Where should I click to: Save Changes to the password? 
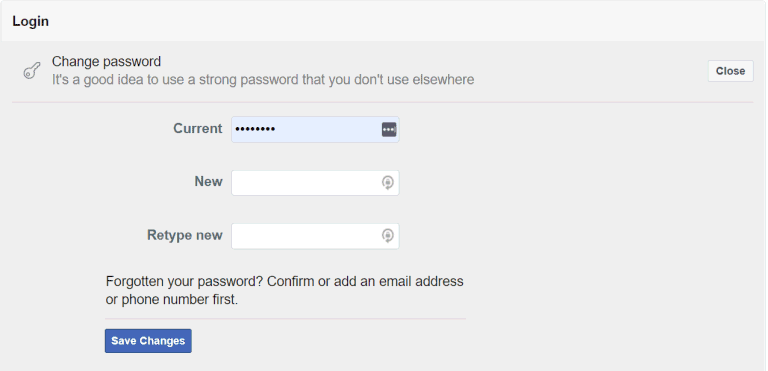click(x=148, y=341)
